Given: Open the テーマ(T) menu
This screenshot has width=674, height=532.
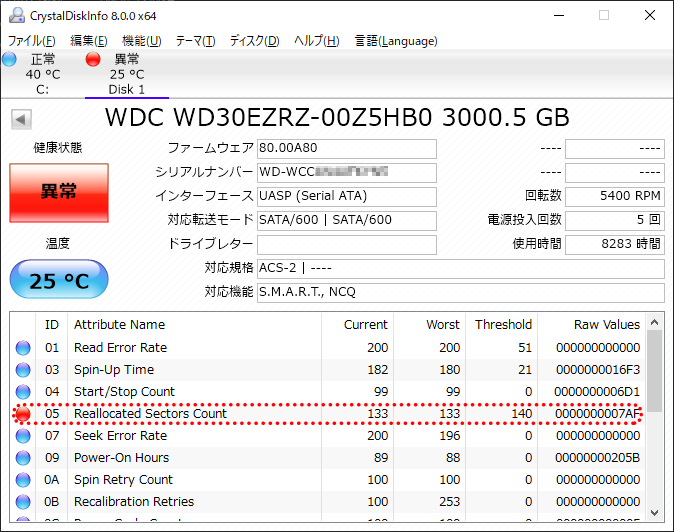Looking at the screenshot, I should [195, 41].
